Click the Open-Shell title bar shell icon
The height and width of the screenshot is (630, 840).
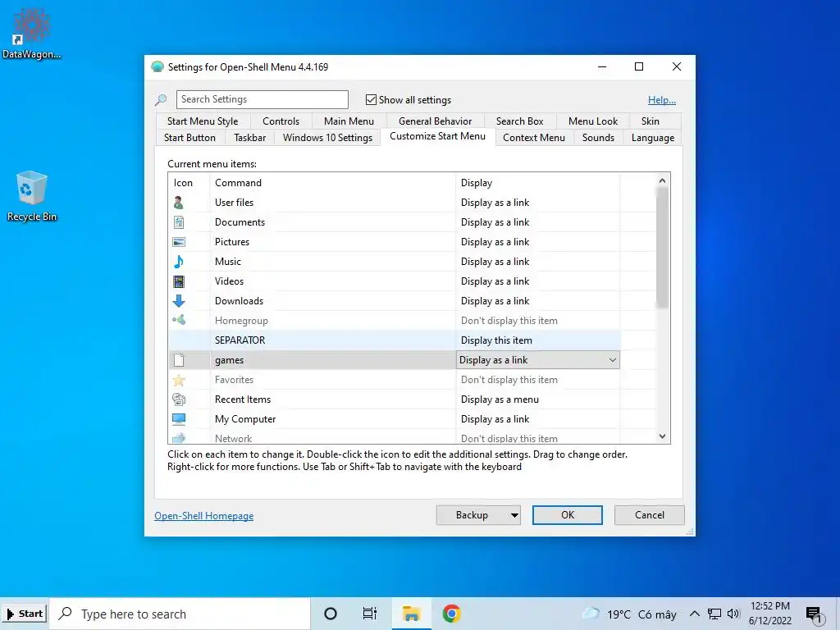(x=157, y=67)
